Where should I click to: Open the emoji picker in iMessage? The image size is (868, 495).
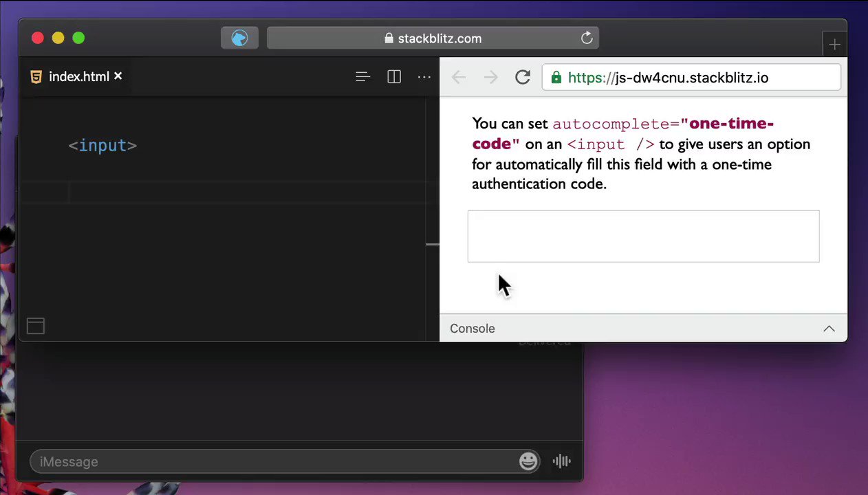point(528,461)
